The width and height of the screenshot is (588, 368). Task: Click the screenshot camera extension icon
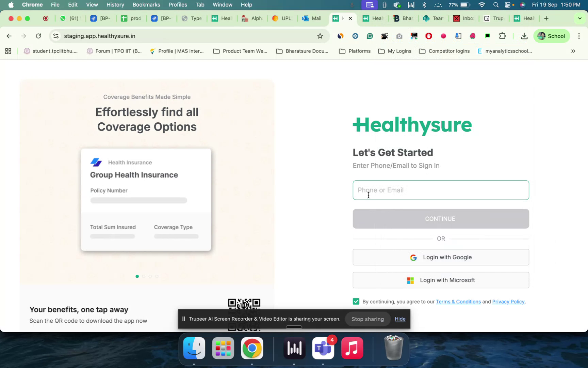tap(399, 36)
